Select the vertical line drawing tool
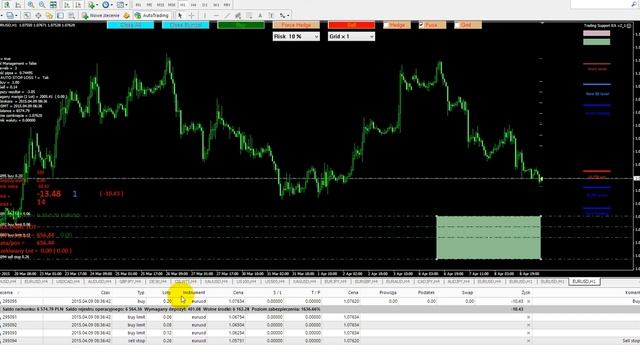640x360 pixels. tap(205, 16)
